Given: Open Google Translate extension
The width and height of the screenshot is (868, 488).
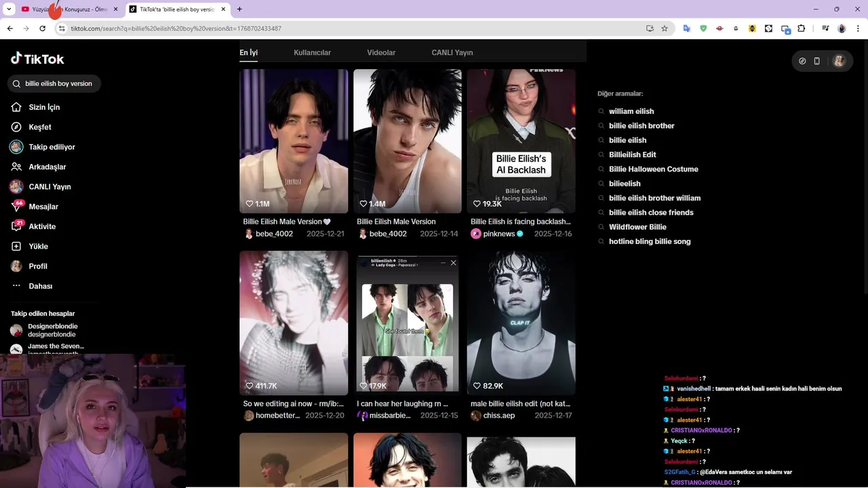Looking at the screenshot, I should pos(687,28).
